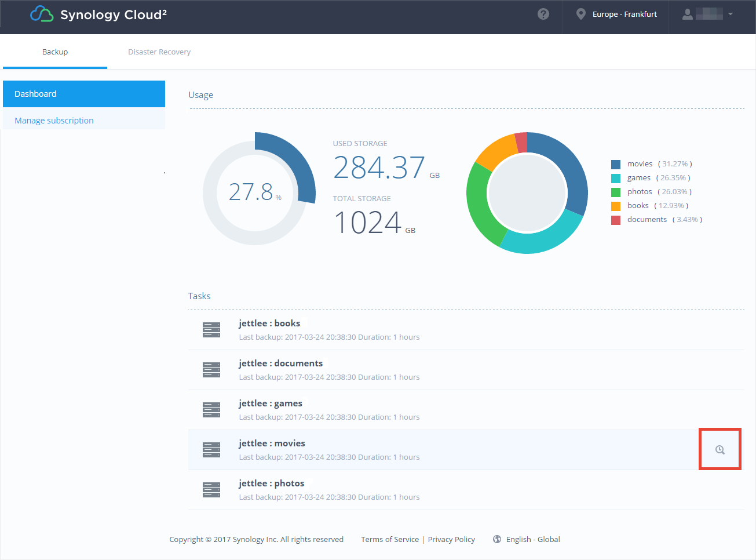
Task: Click the user account avatar icon
Action: (x=688, y=14)
